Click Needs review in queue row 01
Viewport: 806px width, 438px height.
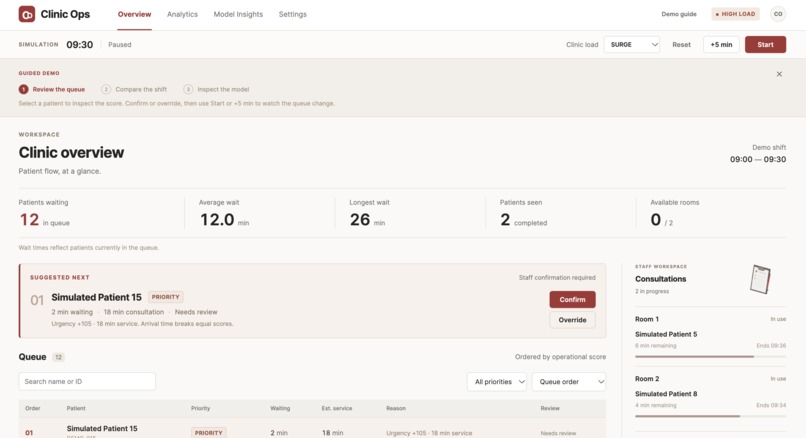click(558, 433)
